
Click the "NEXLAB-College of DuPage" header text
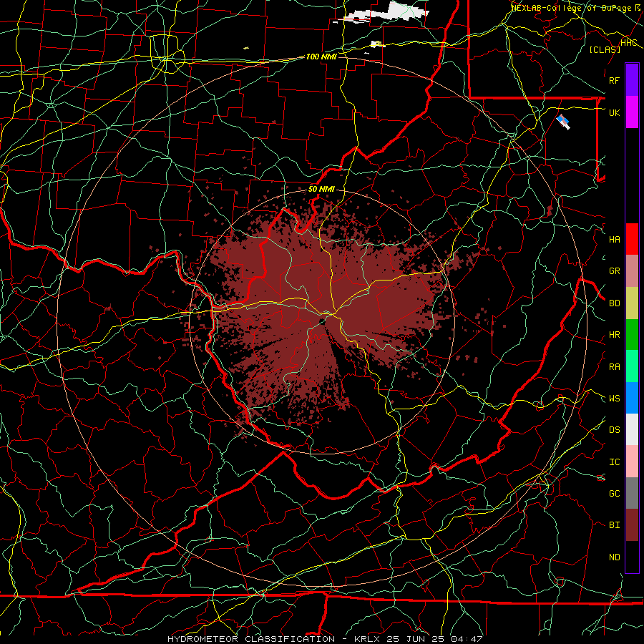pos(571,8)
